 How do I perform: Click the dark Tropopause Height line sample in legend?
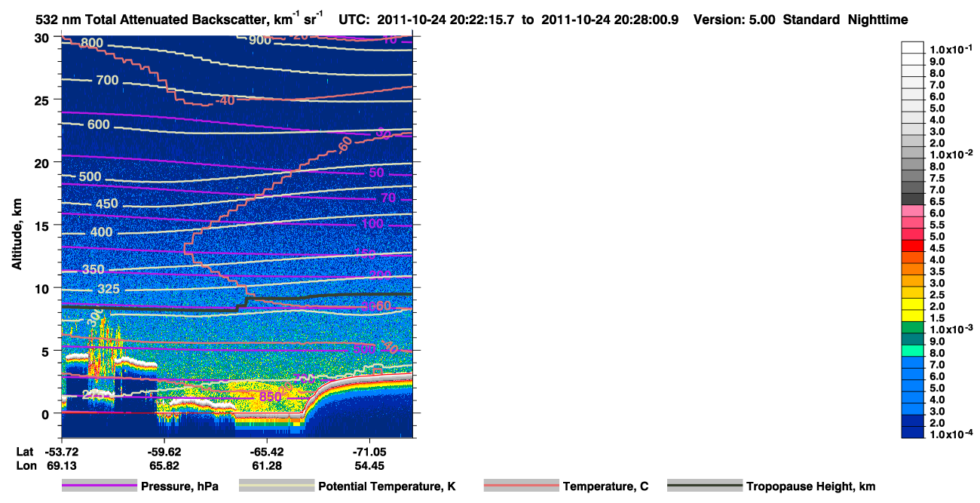click(x=705, y=486)
